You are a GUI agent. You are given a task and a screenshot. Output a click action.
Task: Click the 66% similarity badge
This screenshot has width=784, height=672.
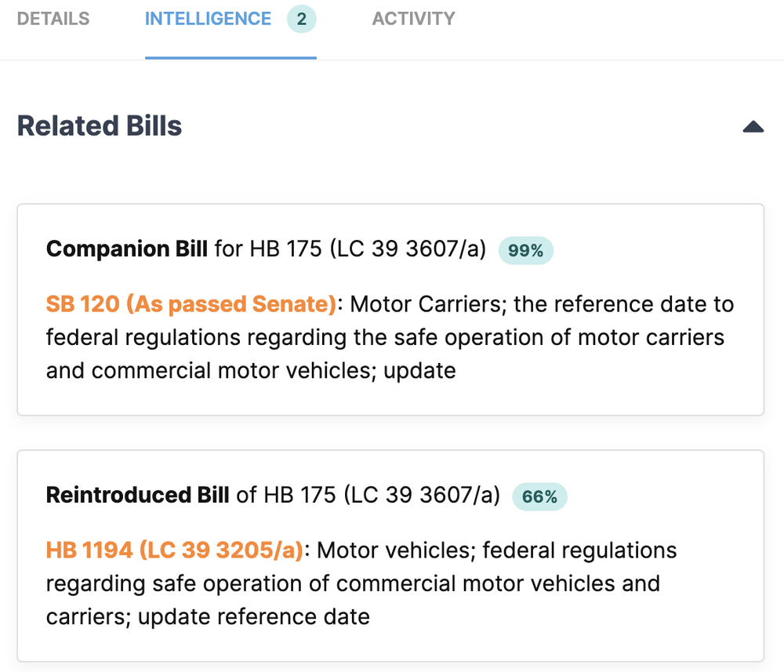[x=539, y=497]
